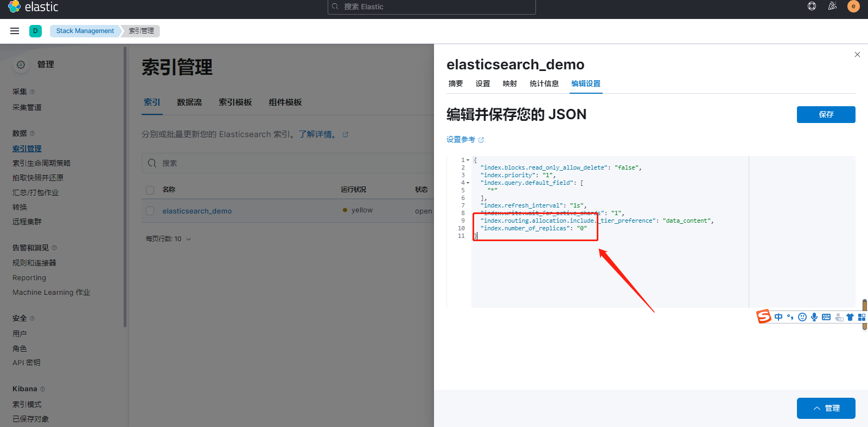Click the magnifier in index search box
Image resolution: width=868 pixels, height=427 pixels.
tap(152, 163)
